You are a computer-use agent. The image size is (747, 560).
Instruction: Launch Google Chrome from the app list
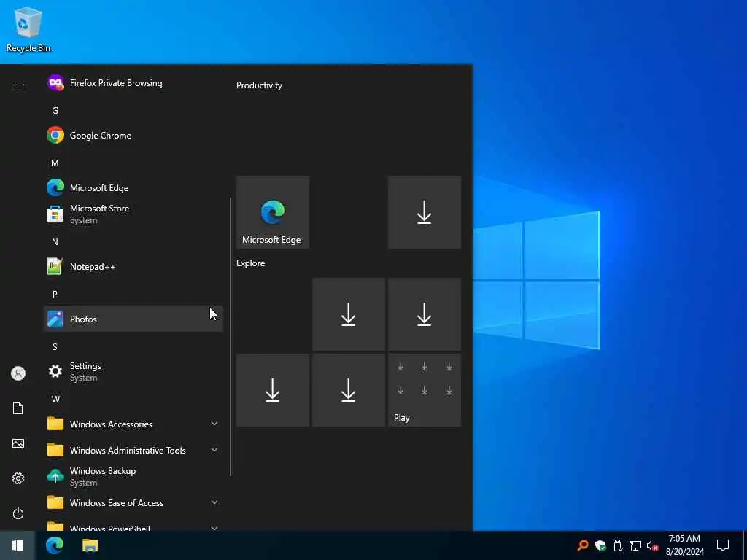pos(133,135)
